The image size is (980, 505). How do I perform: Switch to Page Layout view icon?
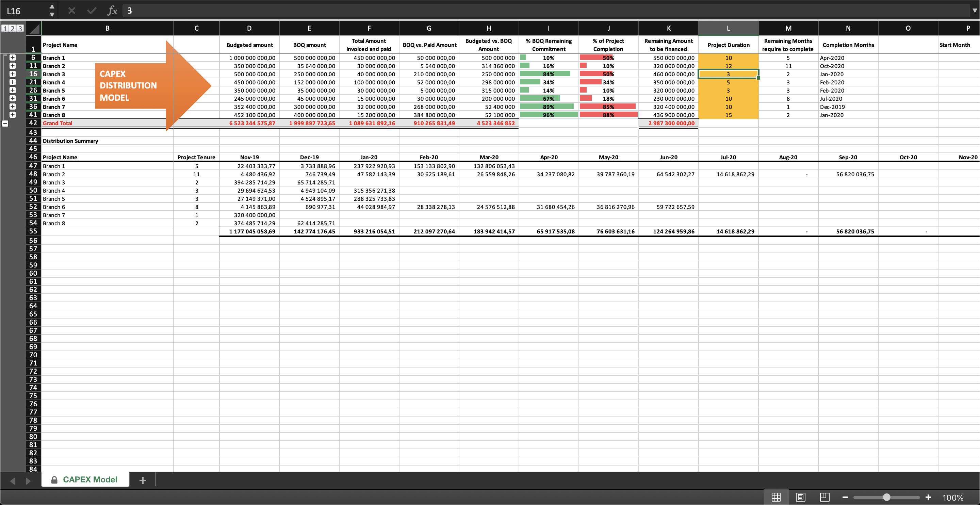[x=800, y=497]
